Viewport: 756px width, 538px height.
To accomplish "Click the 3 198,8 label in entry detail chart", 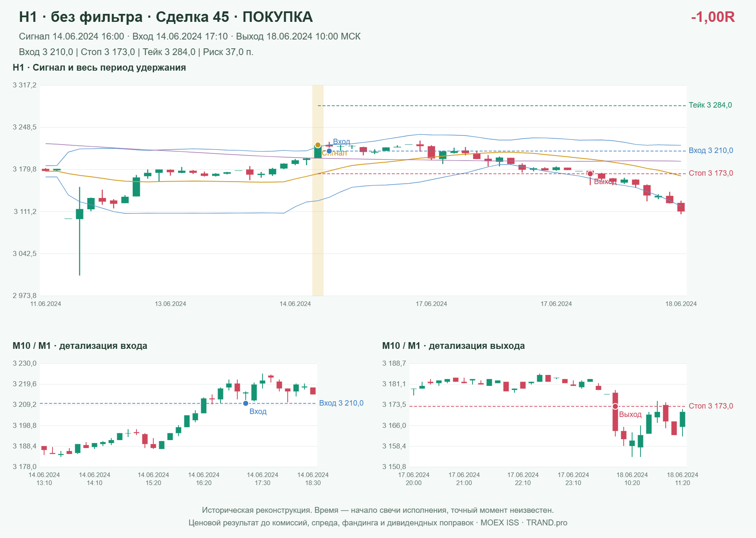I will (x=25, y=426).
